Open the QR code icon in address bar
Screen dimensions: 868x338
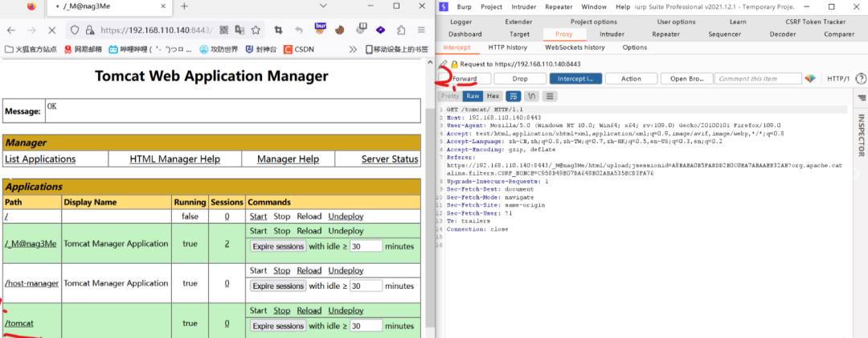(x=223, y=30)
